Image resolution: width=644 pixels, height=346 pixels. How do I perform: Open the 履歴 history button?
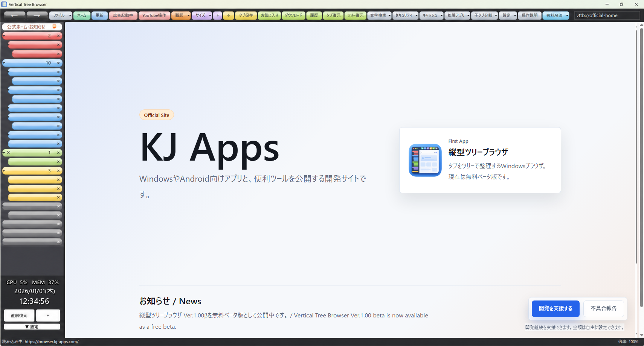[314, 15]
